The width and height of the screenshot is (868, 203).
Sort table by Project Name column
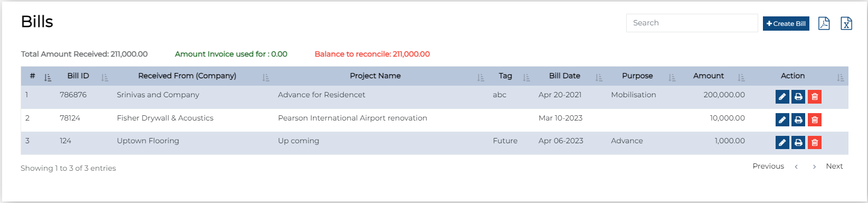tap(375, 76)
